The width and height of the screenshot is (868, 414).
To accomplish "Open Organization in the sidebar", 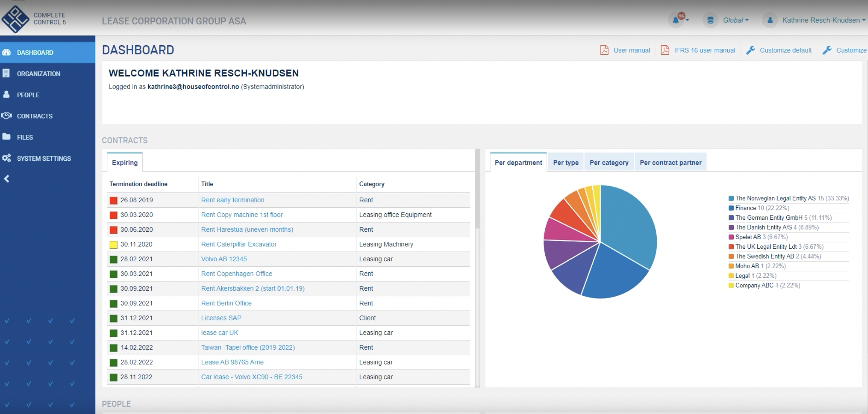I will pyautogui.click(x=47, y=73).
